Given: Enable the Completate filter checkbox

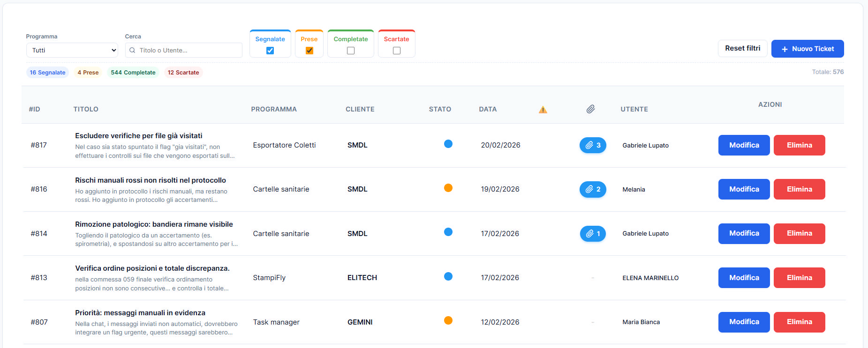Looking at the screenshot, I should [350, 51].
